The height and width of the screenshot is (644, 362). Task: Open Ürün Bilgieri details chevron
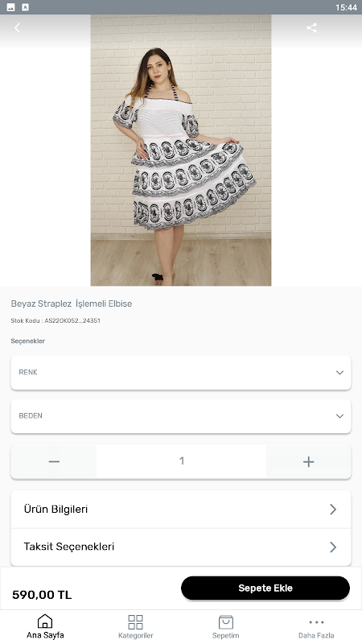[x=333, y=510]
